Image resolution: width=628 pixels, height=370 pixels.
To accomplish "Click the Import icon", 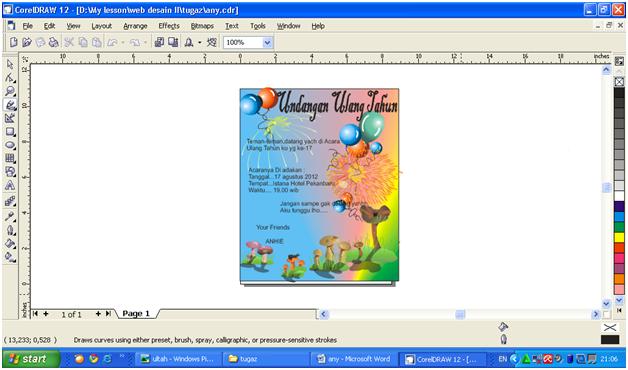I will pyautogui.click(x=159, y=42).
